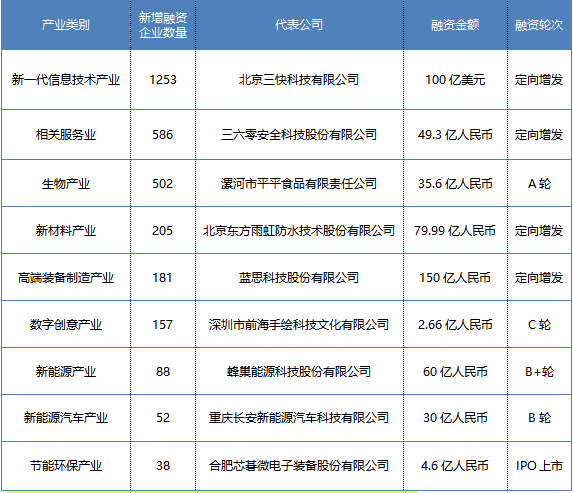Select the B+轮 round cell
Viewport: 573px width, 493px height.
[539, 372]
